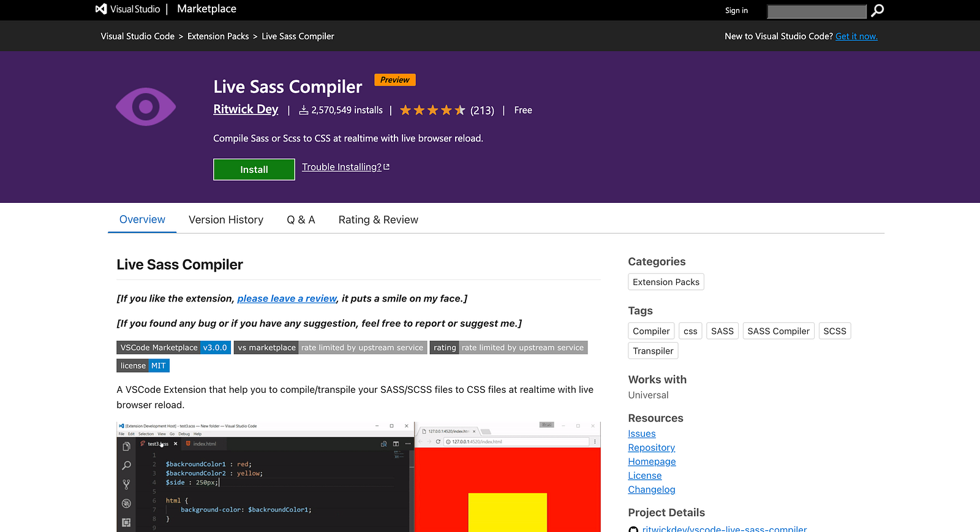980x532 pixels.
Task: Click the VSCode Marketplace v3.0.0 badge
Action: point(174,348)
